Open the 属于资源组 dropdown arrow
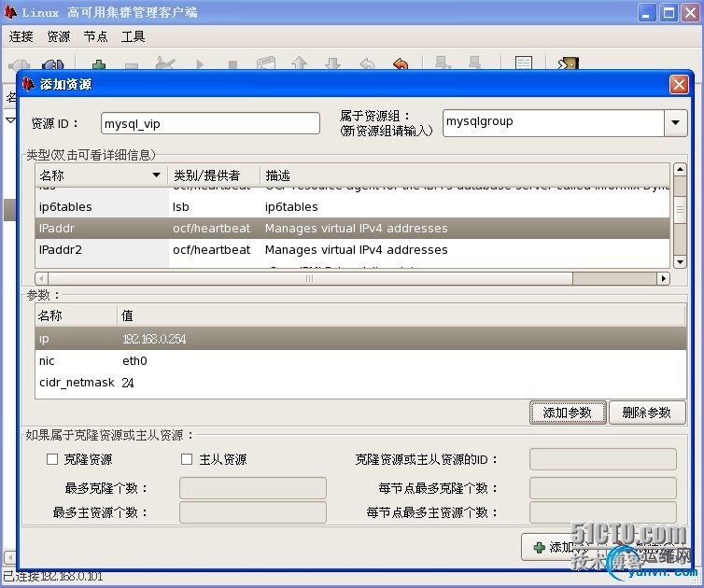 tap(675, 122)
